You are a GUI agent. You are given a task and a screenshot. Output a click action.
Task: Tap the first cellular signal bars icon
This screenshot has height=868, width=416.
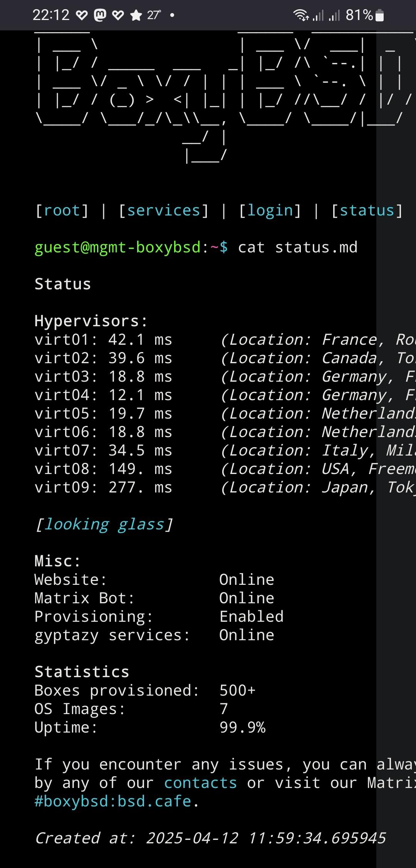tap(318, 15)
